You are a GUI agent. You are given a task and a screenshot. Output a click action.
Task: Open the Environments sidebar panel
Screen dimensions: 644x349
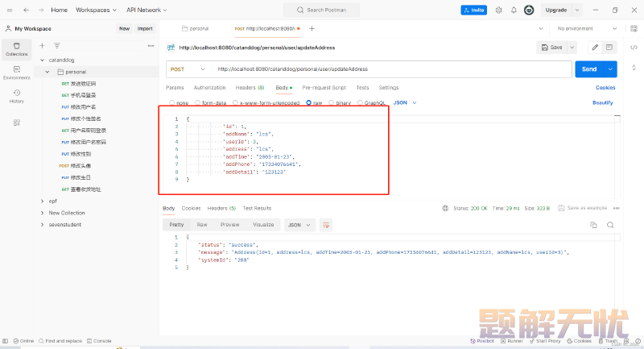click(x=16, y=73)
